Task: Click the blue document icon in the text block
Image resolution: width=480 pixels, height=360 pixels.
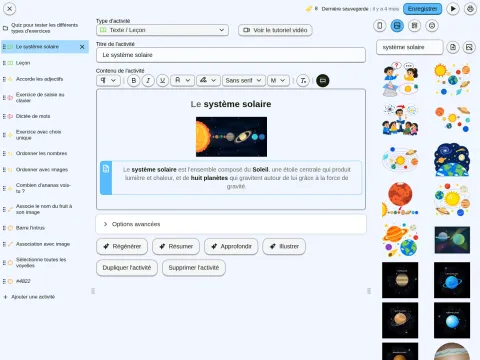Action: point(106,169)
